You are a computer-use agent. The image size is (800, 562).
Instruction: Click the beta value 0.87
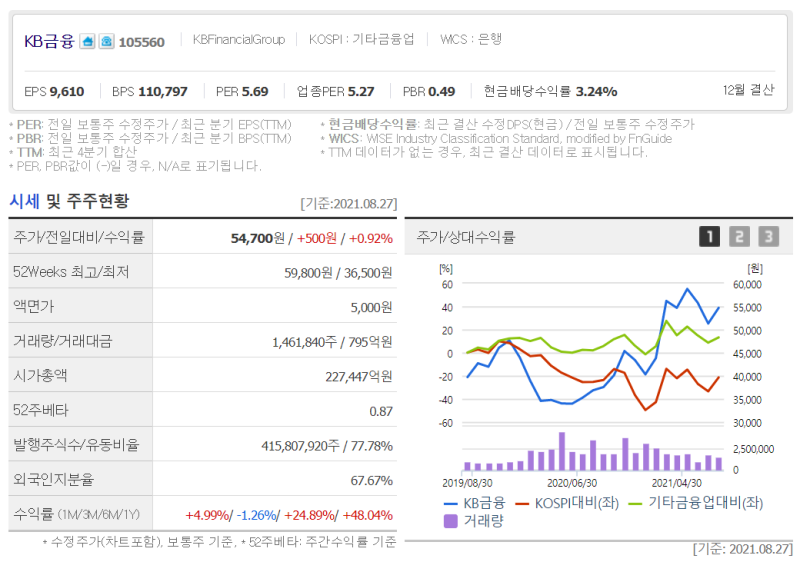coord(381,412)
